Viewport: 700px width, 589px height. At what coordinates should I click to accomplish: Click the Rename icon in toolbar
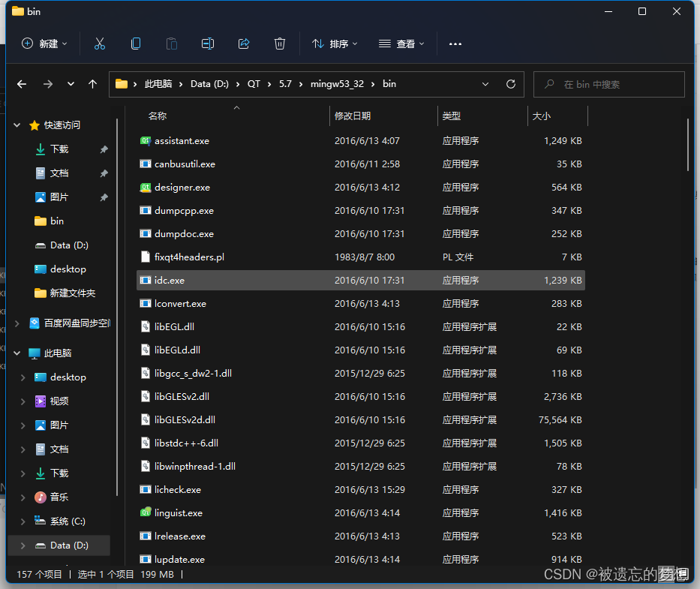208,44
